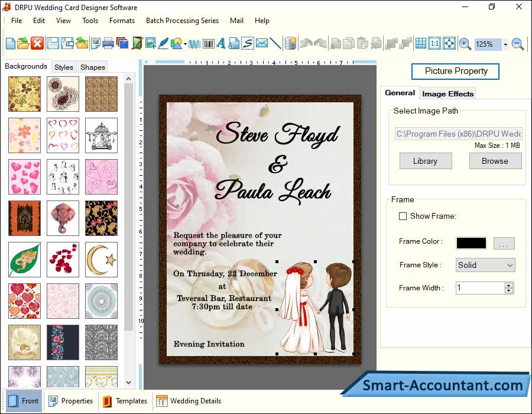Open the Edit menu
Viewport: 532px width, 414px height.
[39, 21]
